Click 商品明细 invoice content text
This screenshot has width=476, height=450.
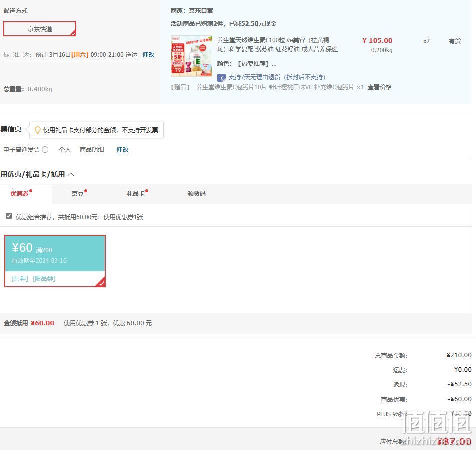click(x=92, y=150)
